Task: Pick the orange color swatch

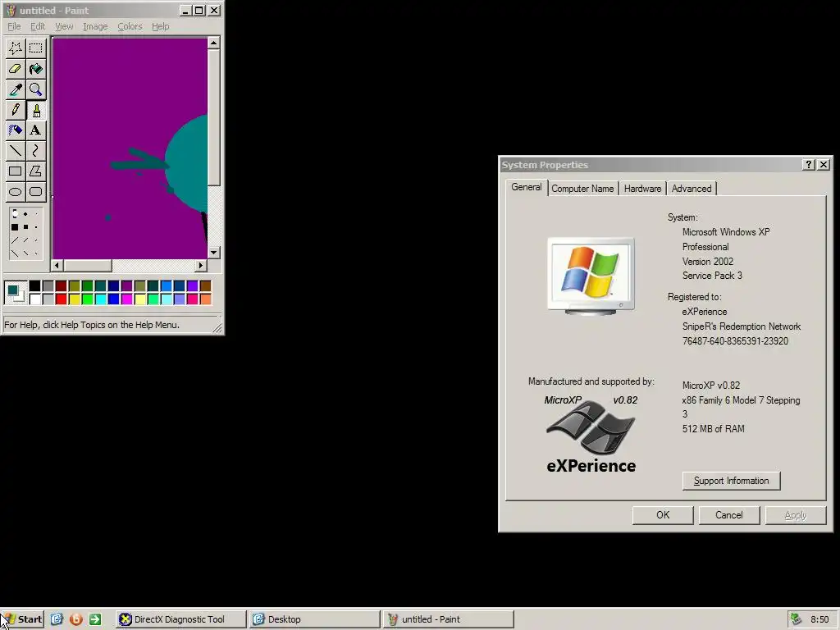Action: coord(206,299)
